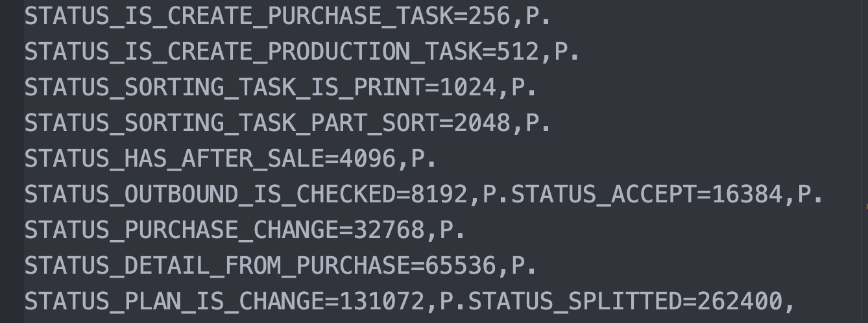Click the STATUS_PLAN_IS_CHANGE constant name

pyautogui.click(x=175, y=301)
